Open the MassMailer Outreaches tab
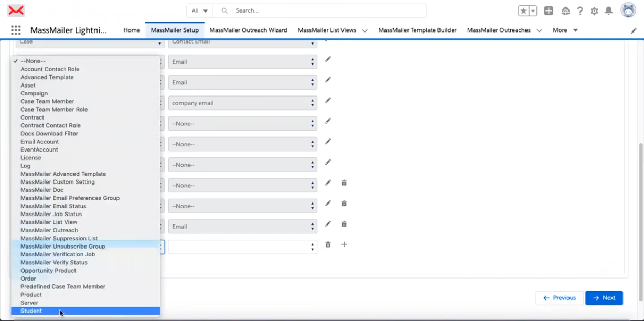 (499, 30)
